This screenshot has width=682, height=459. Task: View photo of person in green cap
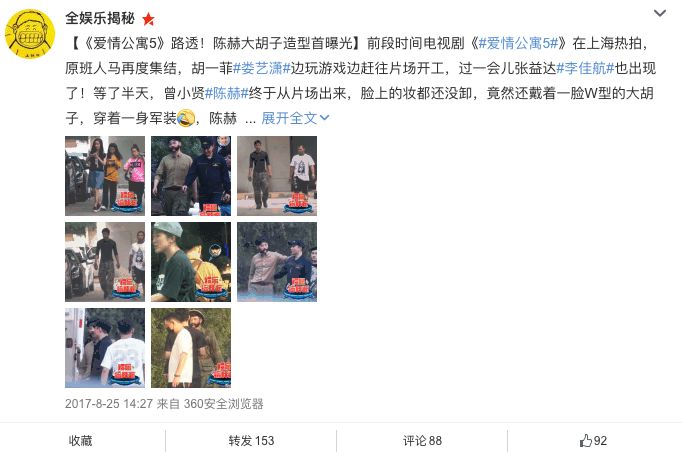pyautogui.click(x=191, y=262)
